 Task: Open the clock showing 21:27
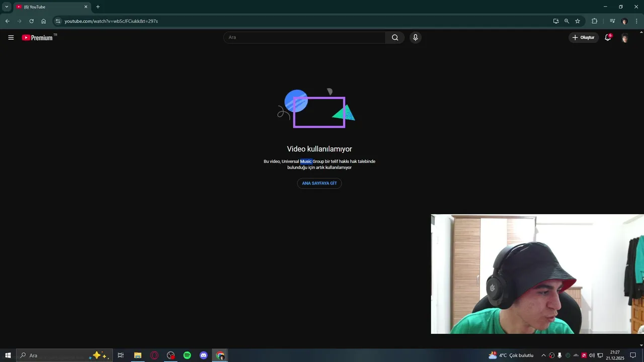coord(615,355)
